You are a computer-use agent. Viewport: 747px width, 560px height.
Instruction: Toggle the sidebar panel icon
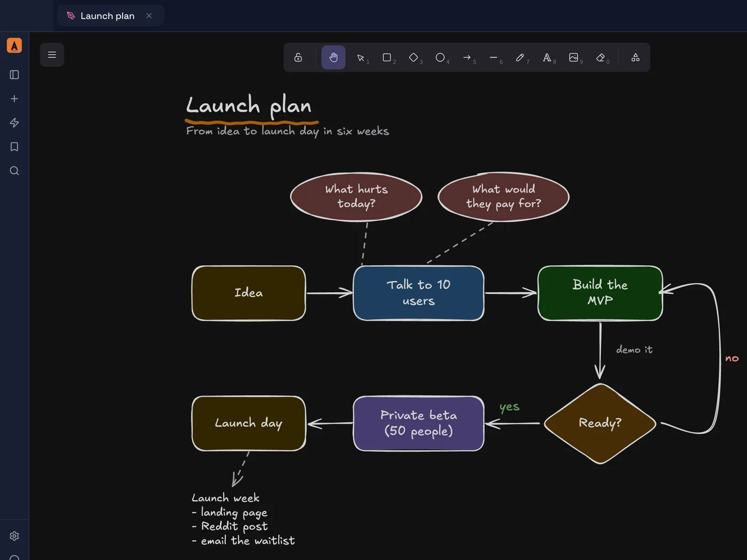click(x=14, y=75)
